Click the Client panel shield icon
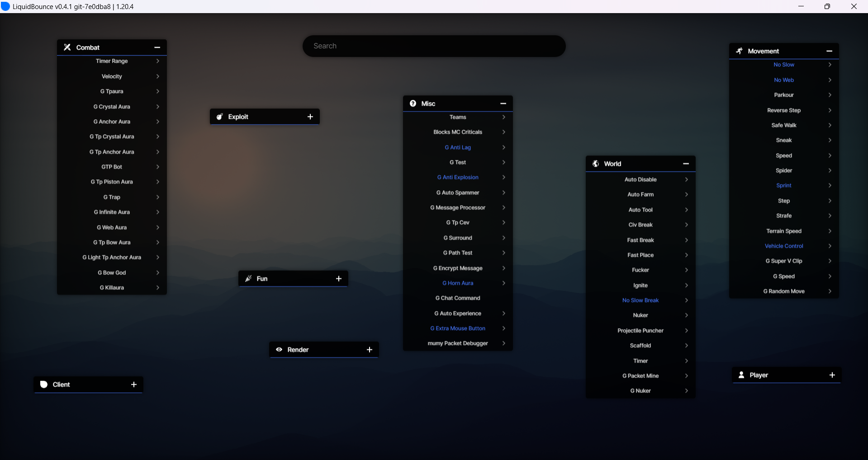 point(44,385)
